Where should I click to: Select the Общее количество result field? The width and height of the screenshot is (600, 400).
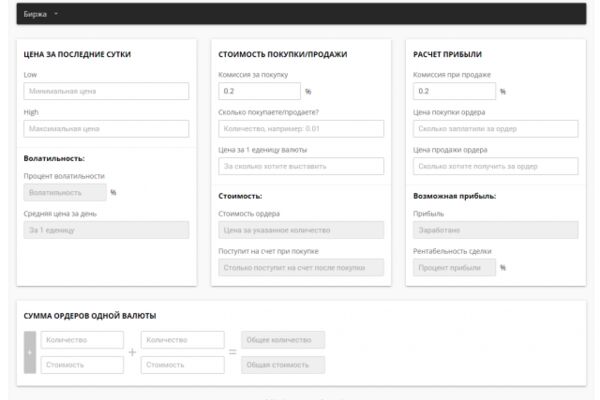tap(283, 340)
